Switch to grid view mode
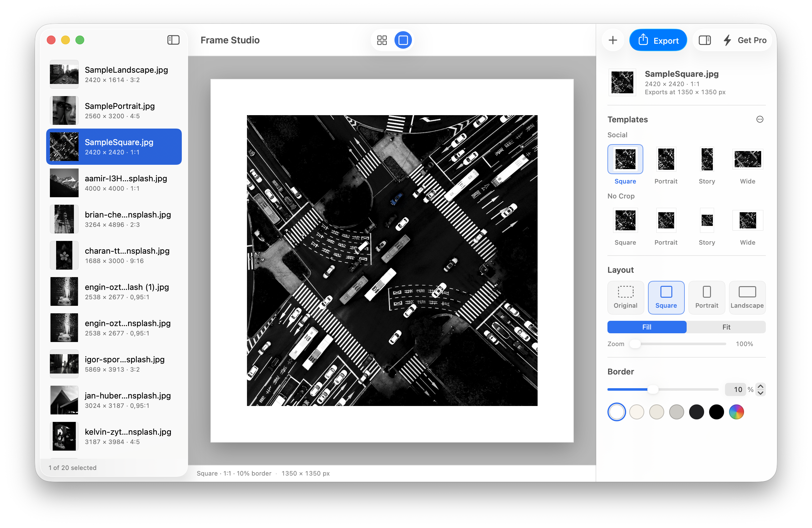 click(x=382, y=40)
